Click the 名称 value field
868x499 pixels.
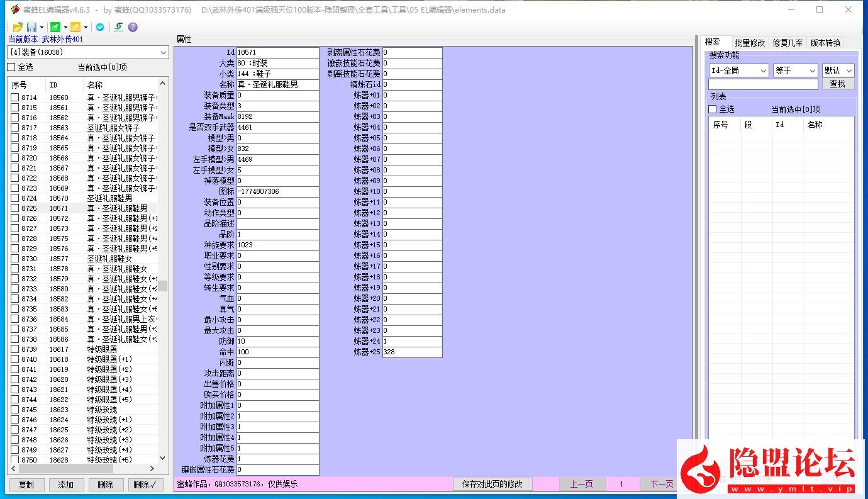(x=277, y=84)
